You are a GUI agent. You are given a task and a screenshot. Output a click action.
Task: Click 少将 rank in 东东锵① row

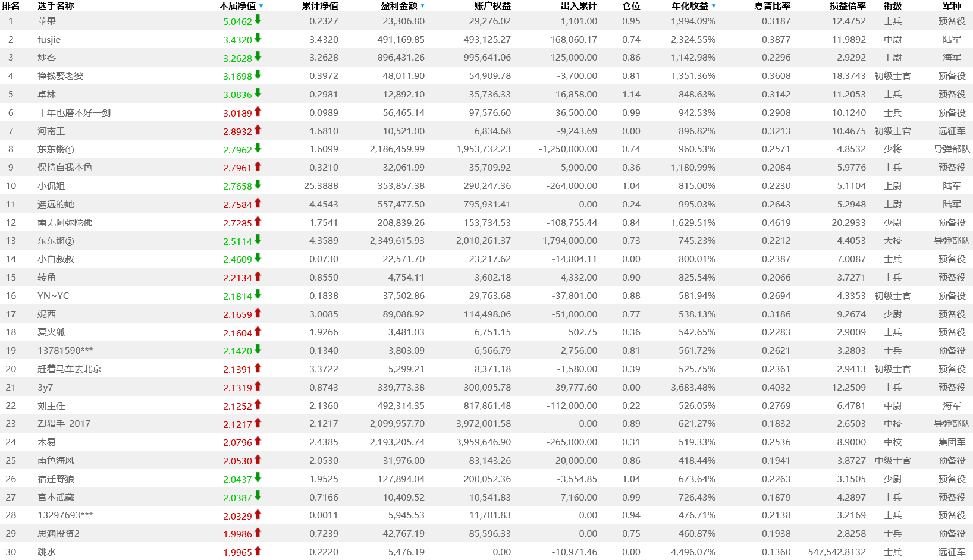click(x=893, y=149)
